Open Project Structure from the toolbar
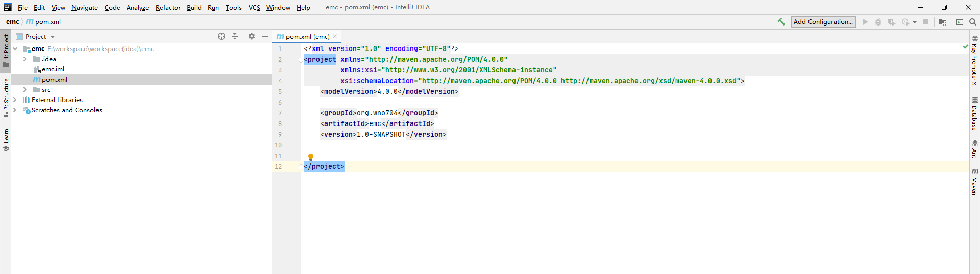Viewport: 980px width, 274px height. [x=943, y=22]
